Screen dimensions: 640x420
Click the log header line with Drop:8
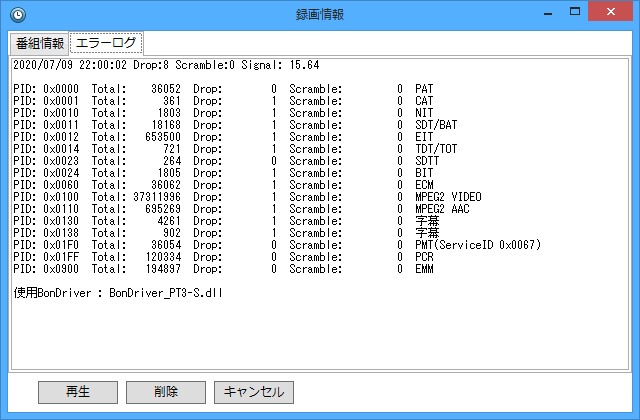pyautogui.click(x=166, y=65)
